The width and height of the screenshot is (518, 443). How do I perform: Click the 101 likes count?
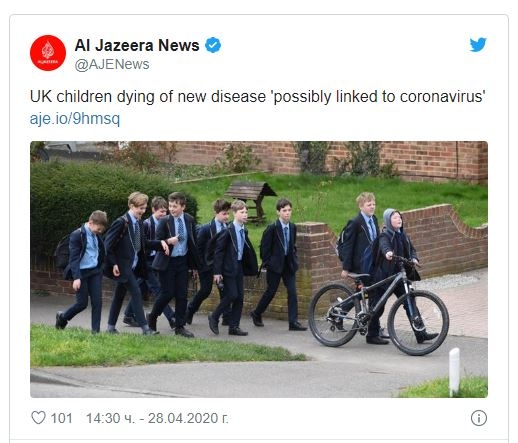[x=61, y=418]
